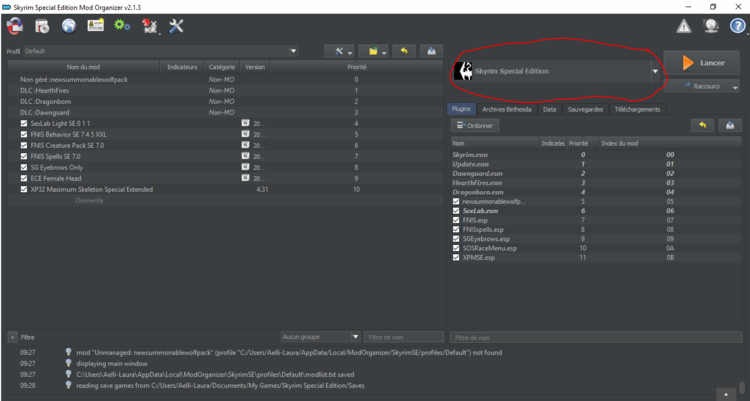Viewport: 750px width, 401px height.
Task: Click mod list Filtre de nom field
Action: point(404,337)
